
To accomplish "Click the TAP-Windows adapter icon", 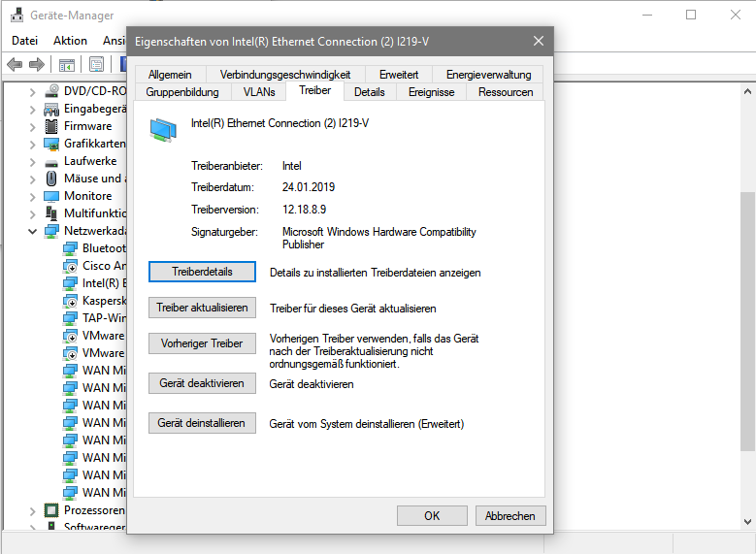I will (70, 318).
